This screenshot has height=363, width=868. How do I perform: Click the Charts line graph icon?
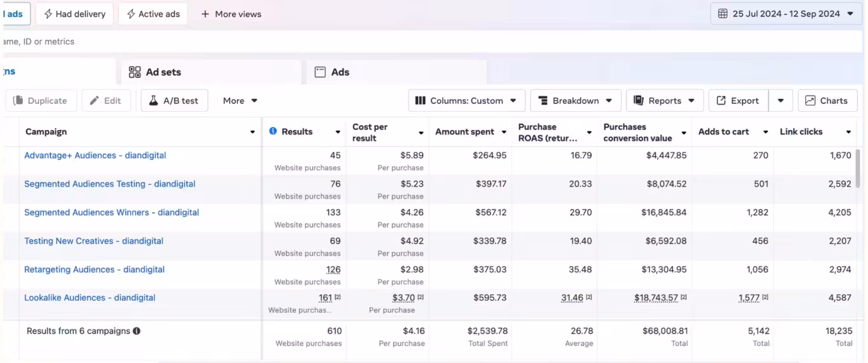click(x=810, y=100)
